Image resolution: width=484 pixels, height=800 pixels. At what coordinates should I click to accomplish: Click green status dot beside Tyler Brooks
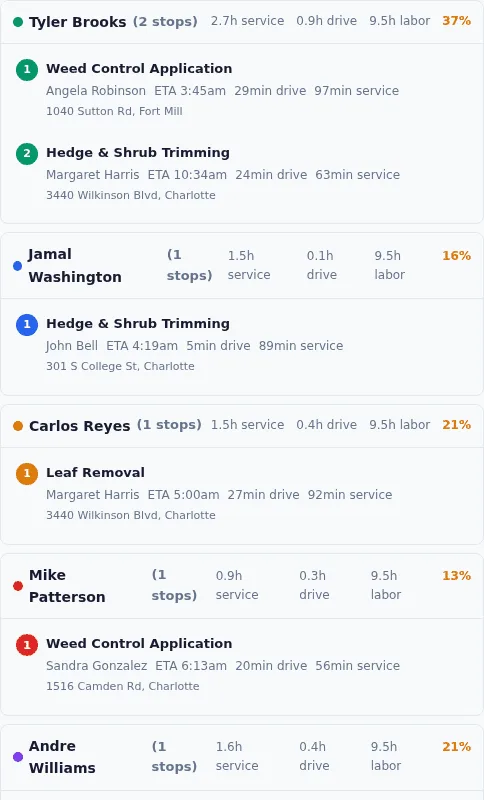click(x=18, y=22)
